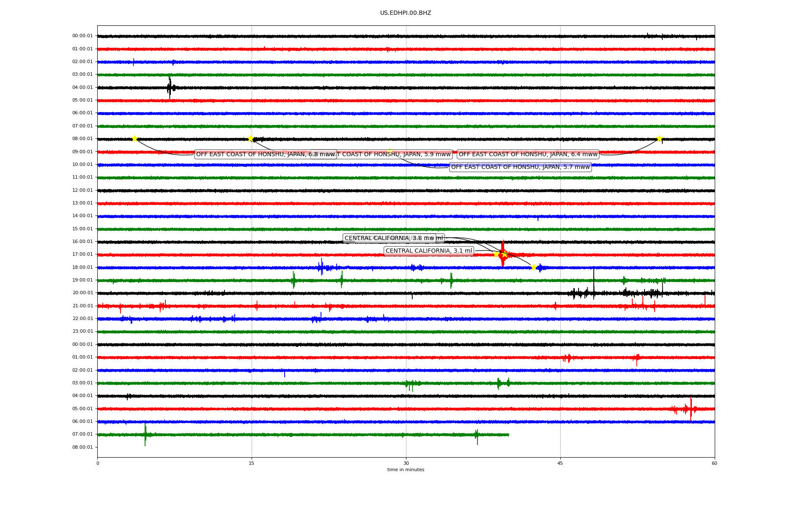Click the 23:00:01 row time label
Screen dimensions: 812x508
(x=82, y=331)
